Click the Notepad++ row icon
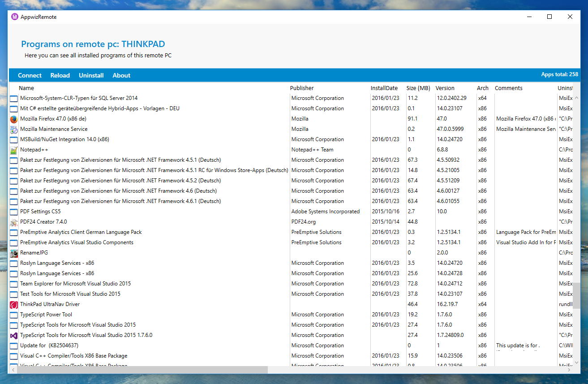This screenshot has height=384, width=588. 13,150
